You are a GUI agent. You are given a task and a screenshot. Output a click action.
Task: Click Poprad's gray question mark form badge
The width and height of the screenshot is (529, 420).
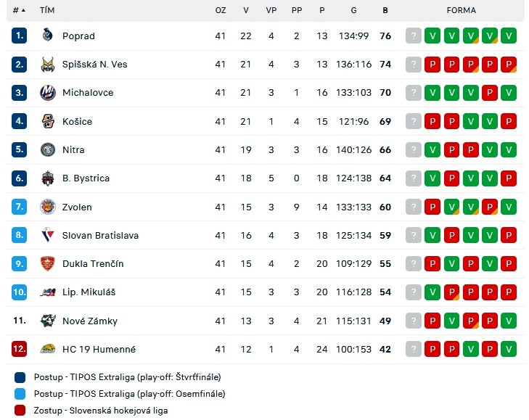tap(414, 36)
